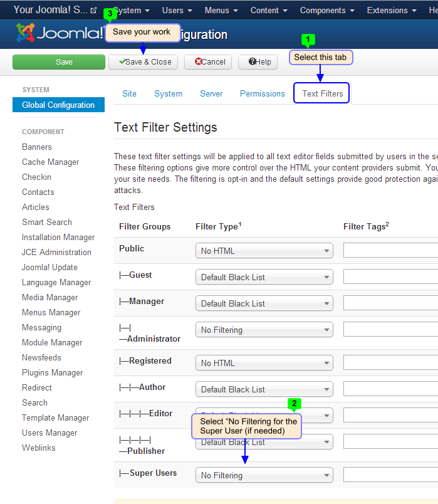Open JCE Administration settings
438x504 pixels.
[x=56, y=253]
